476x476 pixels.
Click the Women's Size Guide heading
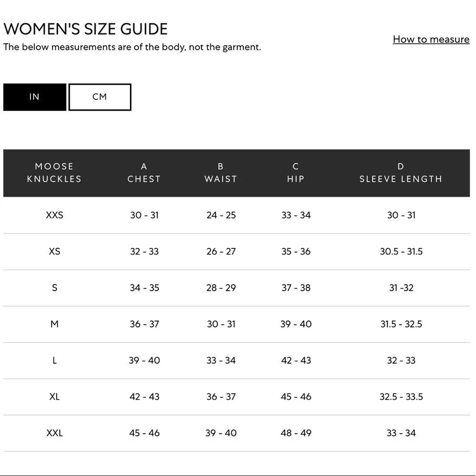(86, 29)
